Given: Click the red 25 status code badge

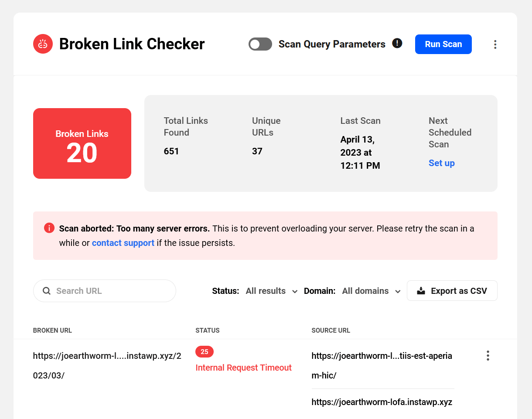Looking at the screenshot, I should pos(204,351).
